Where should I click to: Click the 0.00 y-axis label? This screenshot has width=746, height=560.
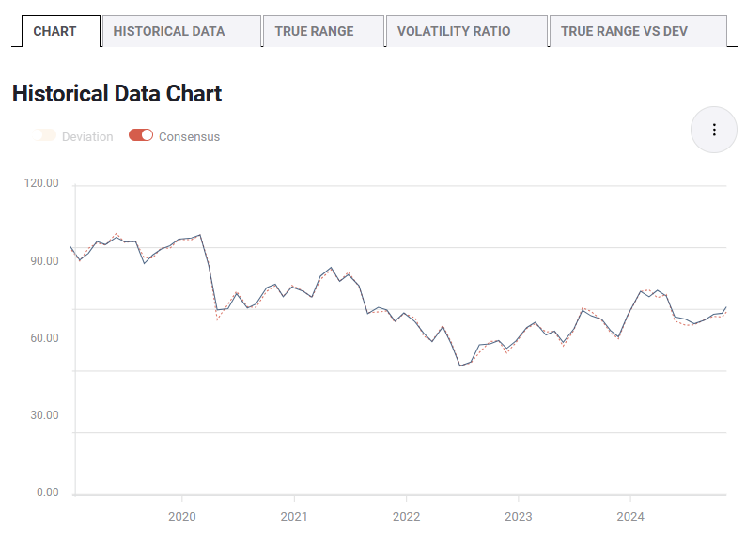point(47,492)
